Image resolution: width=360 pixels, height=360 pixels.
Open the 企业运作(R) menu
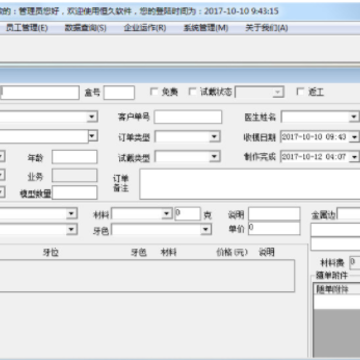[145, 28]
